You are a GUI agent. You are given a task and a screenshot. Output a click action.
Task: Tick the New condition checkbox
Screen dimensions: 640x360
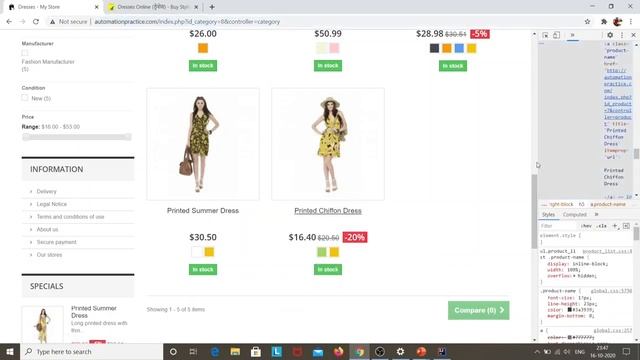point(25,98)
